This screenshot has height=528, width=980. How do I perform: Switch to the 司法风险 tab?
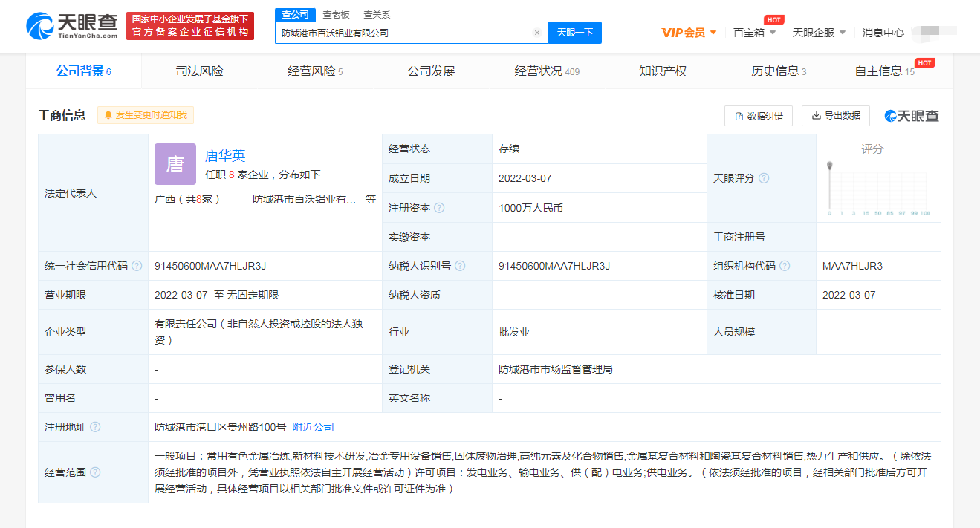click(x=198, y=71)
